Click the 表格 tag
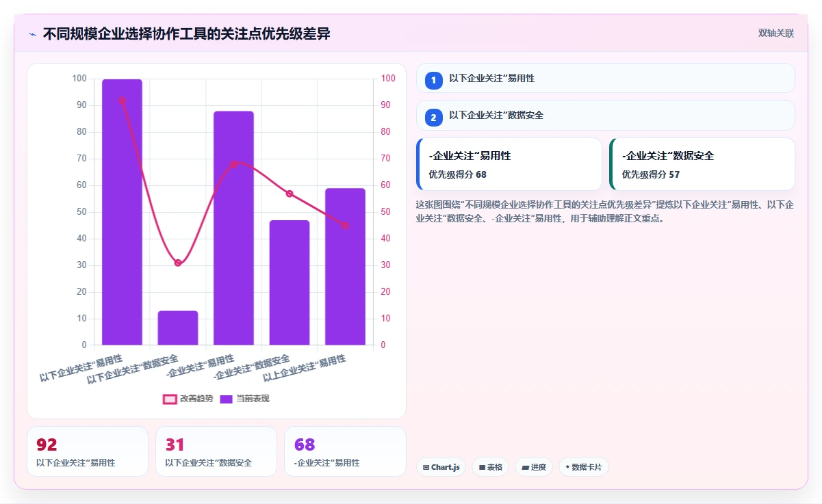Image resolution: width=822 pixels, height=504 pixels. 491,467
